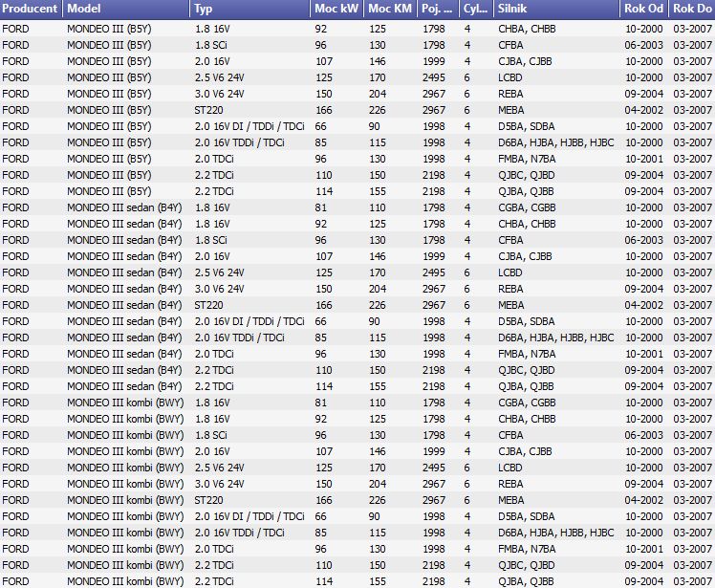715x588 pixels.
Task: Click "04-2002" in the sedan (B4Y) ST220 row
Action: click(x=643, y=305)
